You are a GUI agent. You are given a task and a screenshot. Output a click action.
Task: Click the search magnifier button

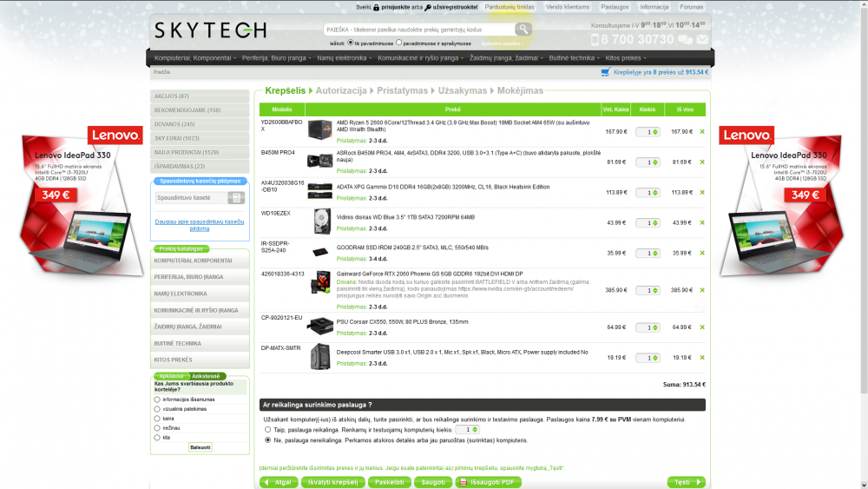tap(523, 29)
